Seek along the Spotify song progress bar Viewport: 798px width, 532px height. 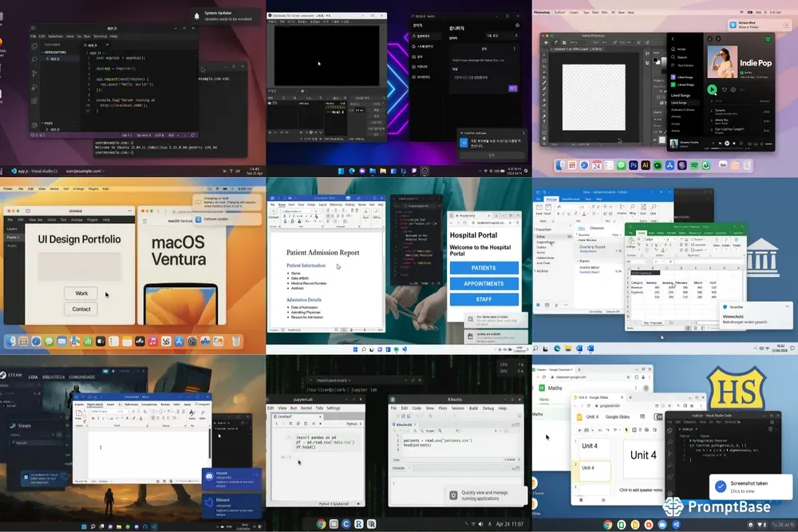point(727,148)
